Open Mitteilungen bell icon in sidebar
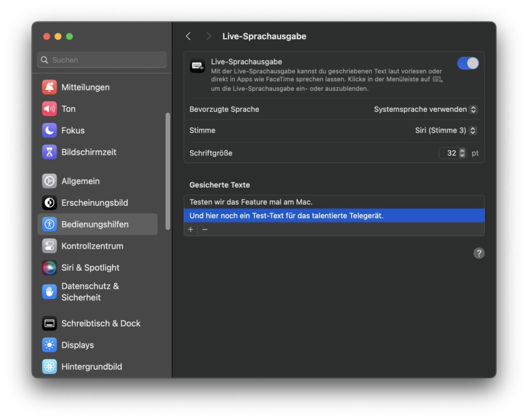 tap(49, 87)
